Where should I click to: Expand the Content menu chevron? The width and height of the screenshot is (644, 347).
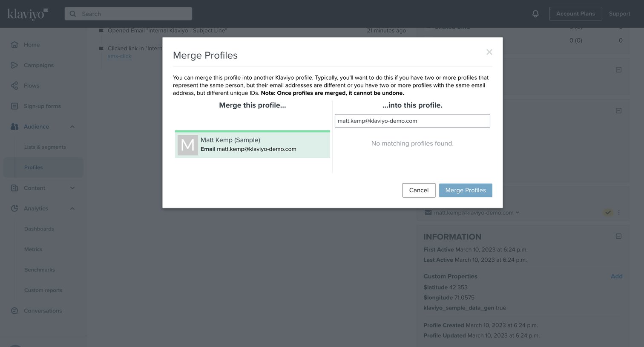(x=72, y=188)
